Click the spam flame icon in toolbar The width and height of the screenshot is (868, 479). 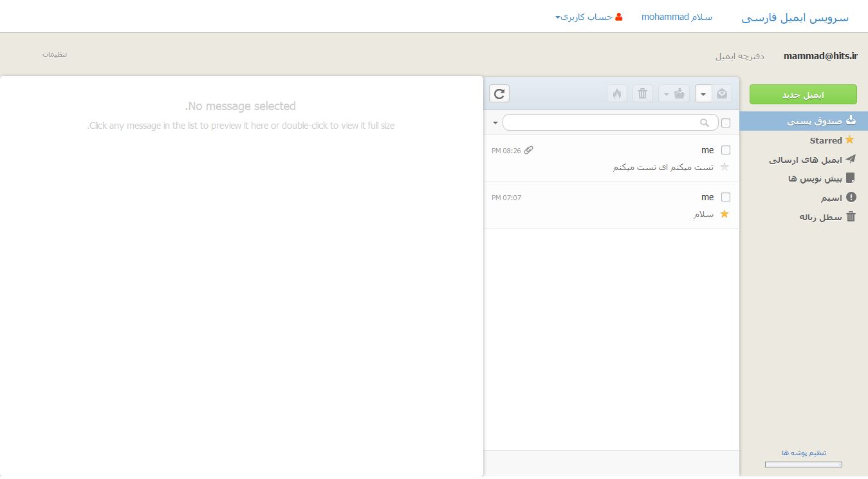point(616,94)
